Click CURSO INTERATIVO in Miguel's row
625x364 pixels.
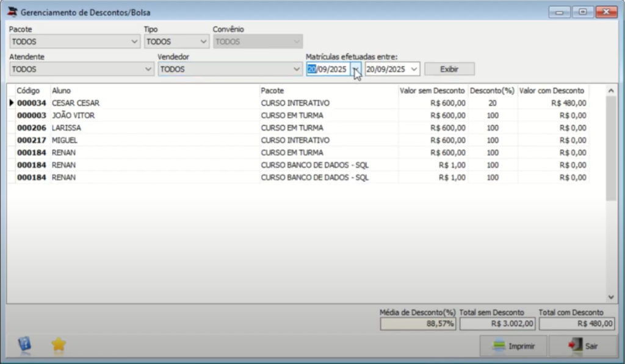(295, 140)
